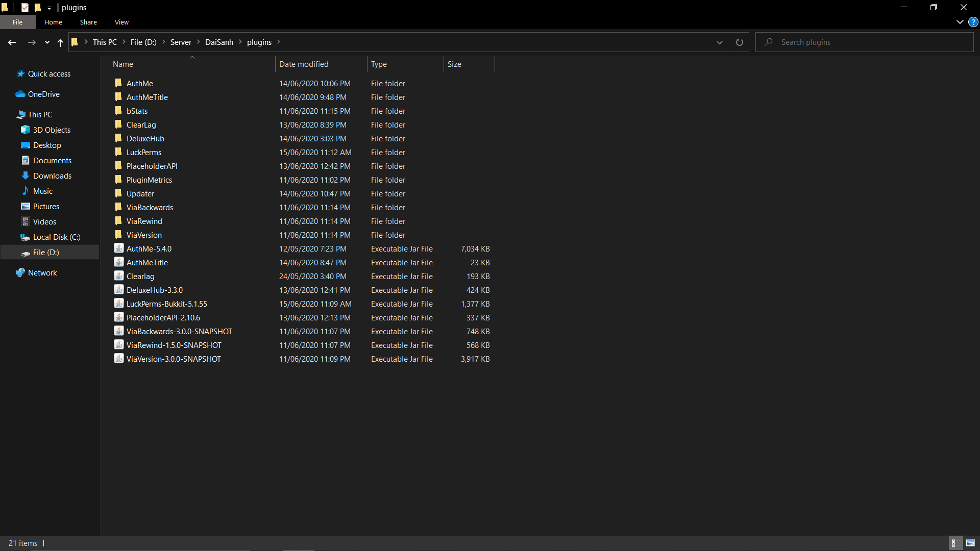
Task: Switch to large icons view
Action: tap(970, 543)
